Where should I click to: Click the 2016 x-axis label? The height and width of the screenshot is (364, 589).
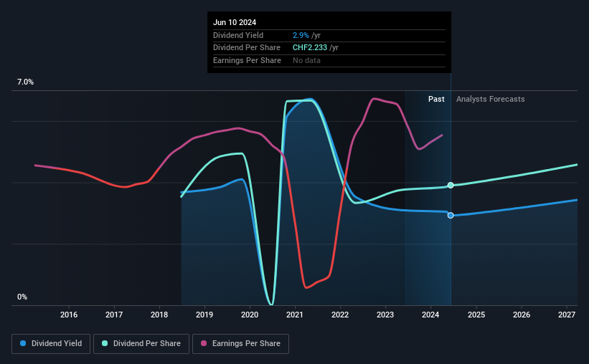click(69, 315)
